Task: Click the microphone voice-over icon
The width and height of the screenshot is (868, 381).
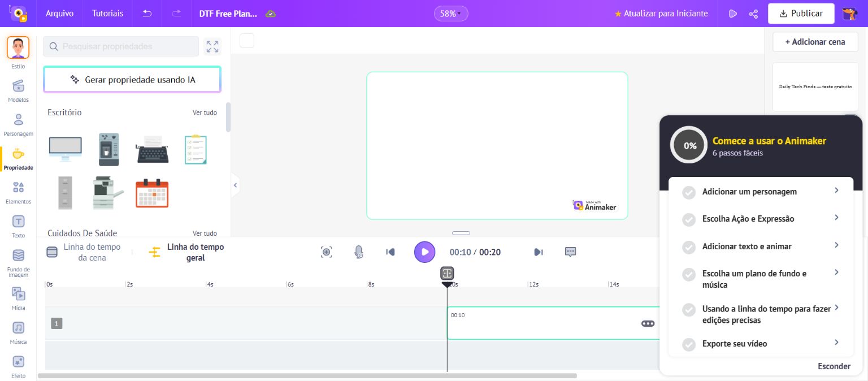Action: pos(358,252)
